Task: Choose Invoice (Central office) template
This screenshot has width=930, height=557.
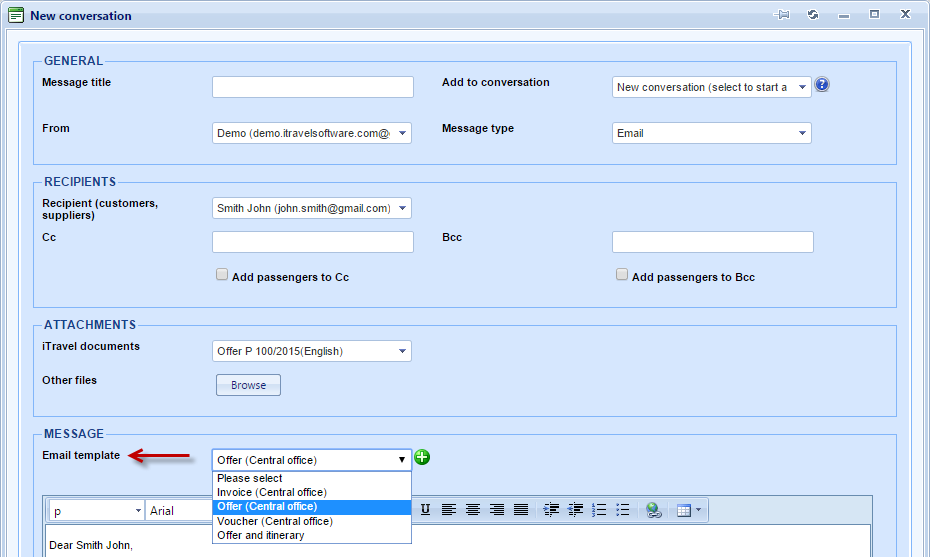Action: (x=312, y=492)
